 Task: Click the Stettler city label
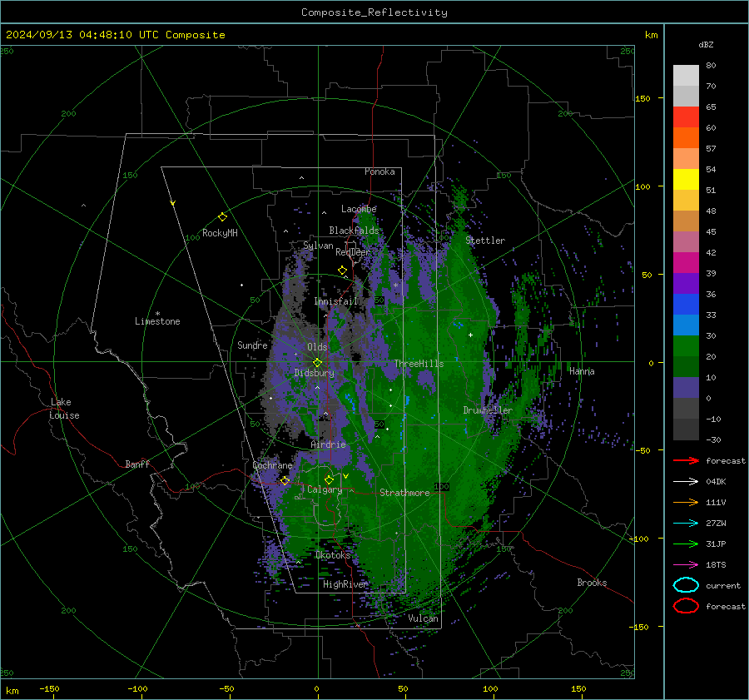coord(485,241)
